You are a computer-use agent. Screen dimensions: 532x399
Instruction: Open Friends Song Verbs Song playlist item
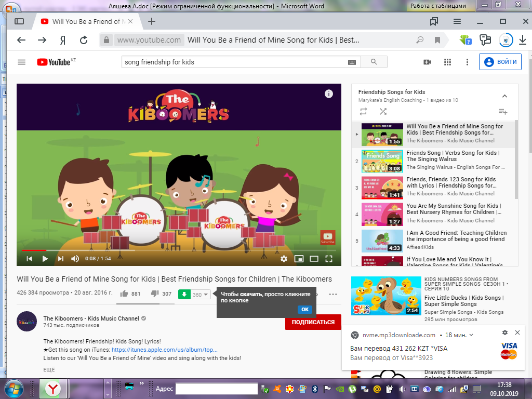coord(434,161)
